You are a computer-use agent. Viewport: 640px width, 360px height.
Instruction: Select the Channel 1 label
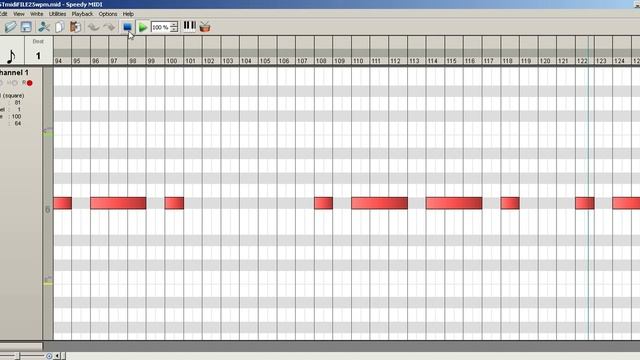(x=14, y=73)
